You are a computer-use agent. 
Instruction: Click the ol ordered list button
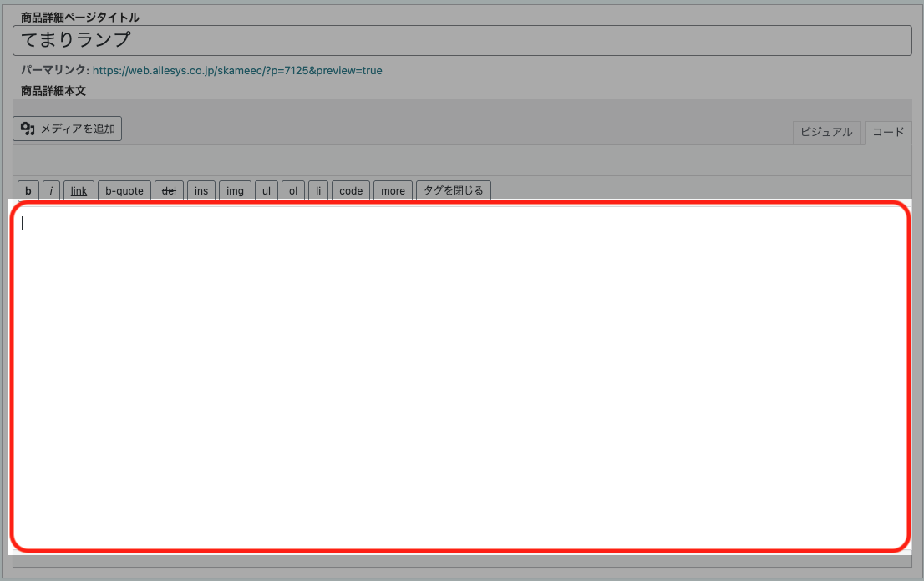[x=293, y=191]
